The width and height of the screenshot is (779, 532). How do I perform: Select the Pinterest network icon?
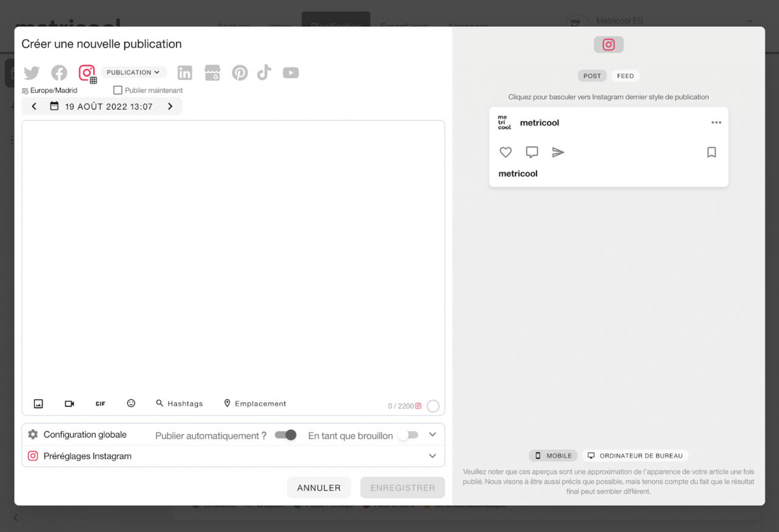click(240, 73)
